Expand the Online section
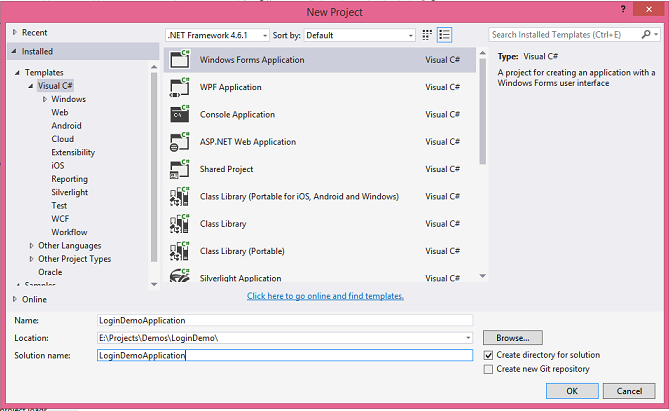Screen dimensions: 669x411 15,299
